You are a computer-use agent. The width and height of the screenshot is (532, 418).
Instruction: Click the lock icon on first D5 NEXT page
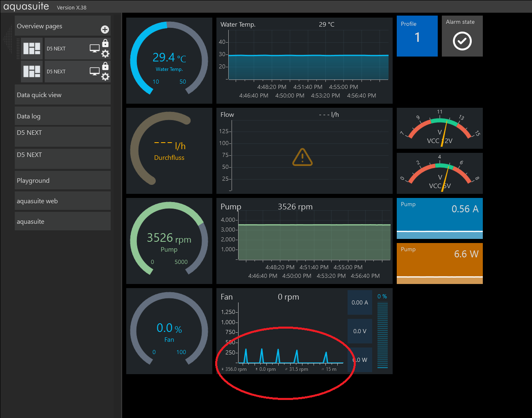[105, 43]
